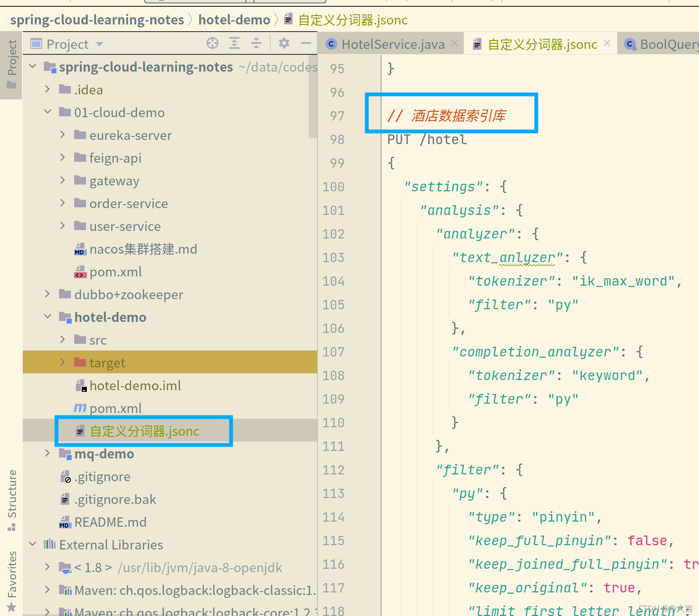The width and height of the screenshot is (699, 616).
Task: Click the target folder icon
Action: pyautogui.click(x=80, y=362)
